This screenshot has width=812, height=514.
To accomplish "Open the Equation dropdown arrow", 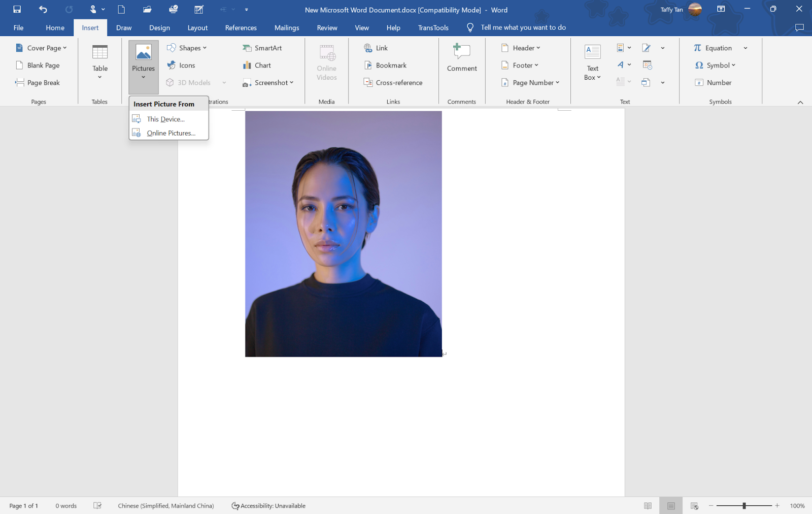I will click(x=746, y=48).
